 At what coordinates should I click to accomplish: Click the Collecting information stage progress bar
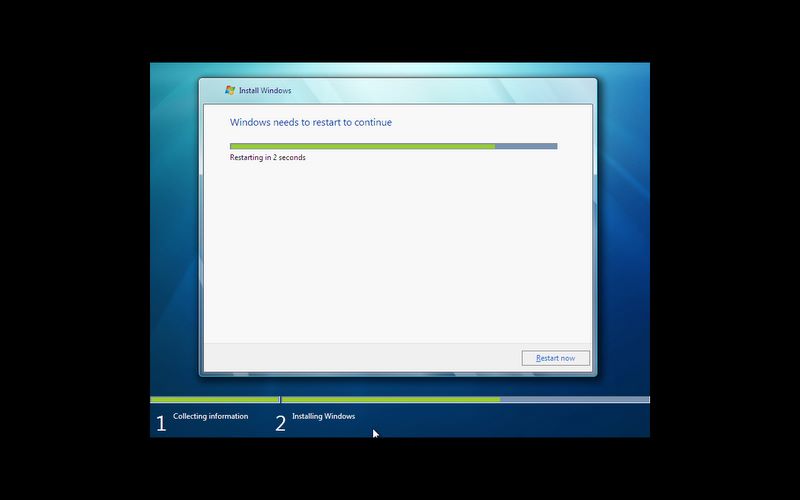pos(215,399)
